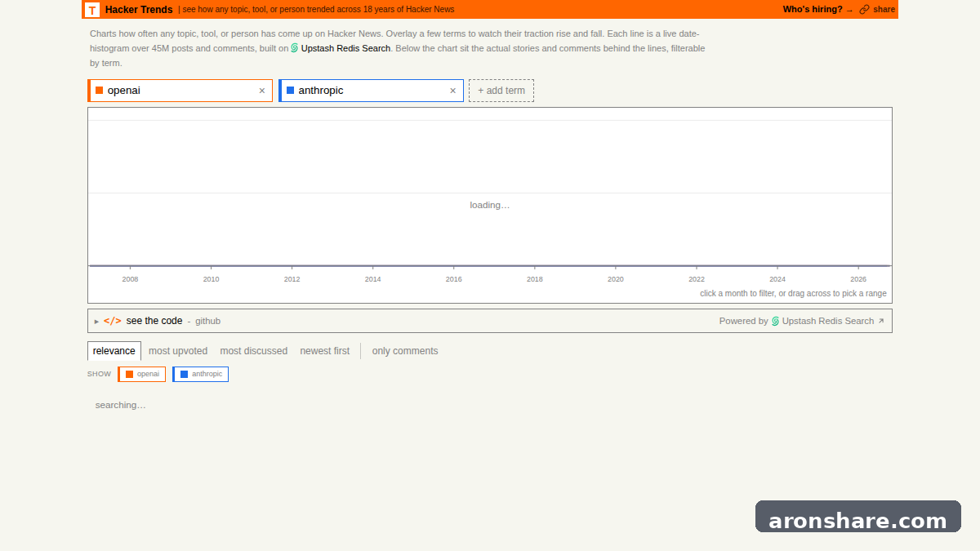The width and height of the screenshot is (980, 551).
Task: Switch to most upvoted sort tab
Action: tap(178, 351)
